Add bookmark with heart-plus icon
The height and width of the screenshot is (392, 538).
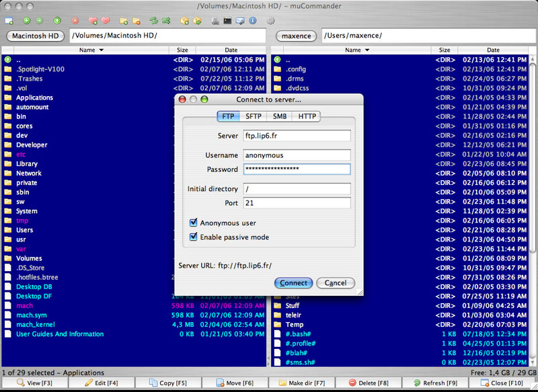tap(93, 21)
